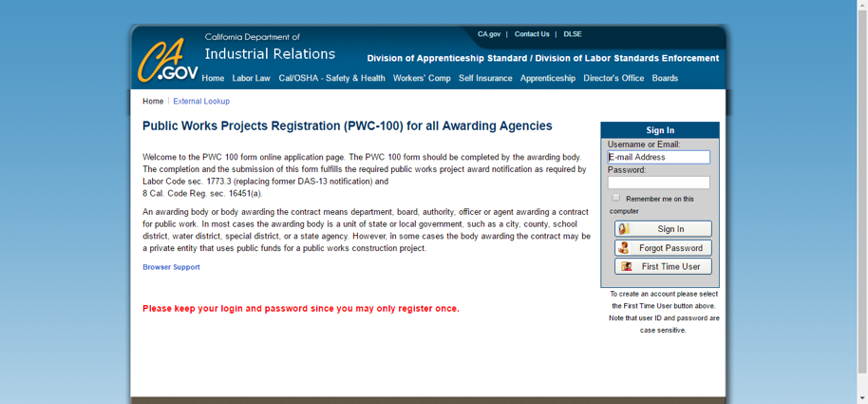Image resolution: width=868 pixels, height=404 pixels.
Task: Open the Home navigation menu
Action: click(x=213, y=78)
